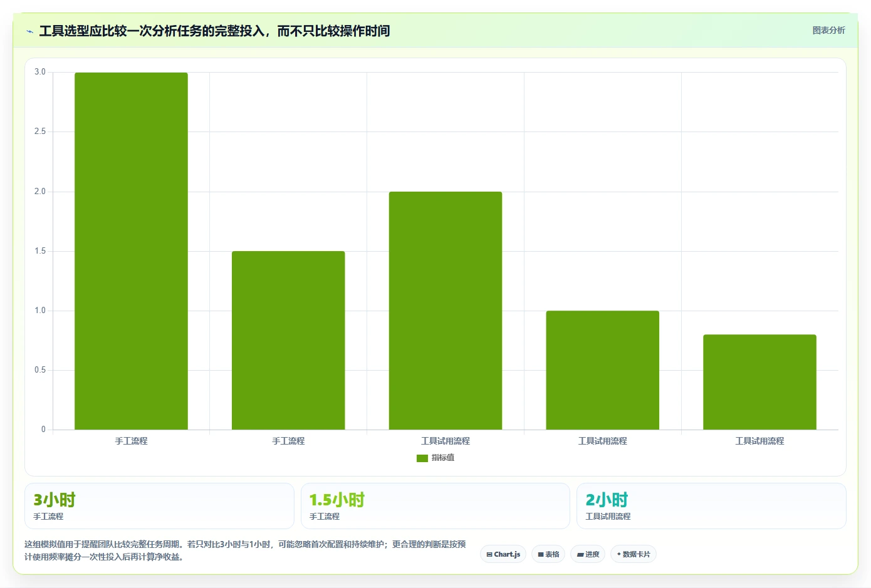Click 手工流程 label in the 3小时 card
This screenshot has width=871, height=588.
(x=48, y=517)
